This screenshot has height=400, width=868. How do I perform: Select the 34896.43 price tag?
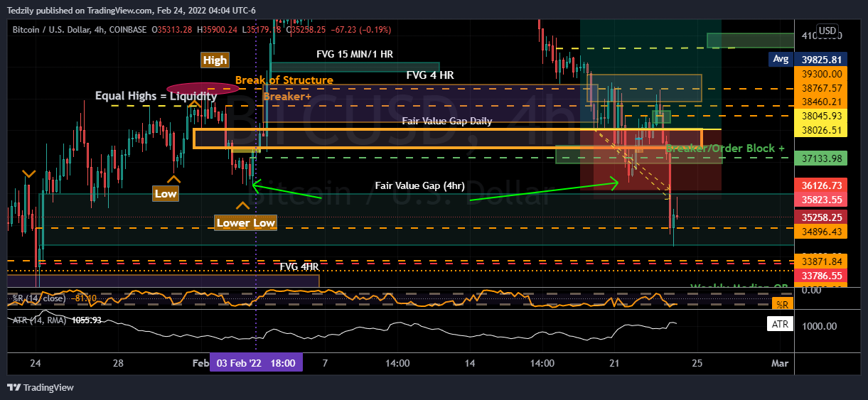(822, 232)
